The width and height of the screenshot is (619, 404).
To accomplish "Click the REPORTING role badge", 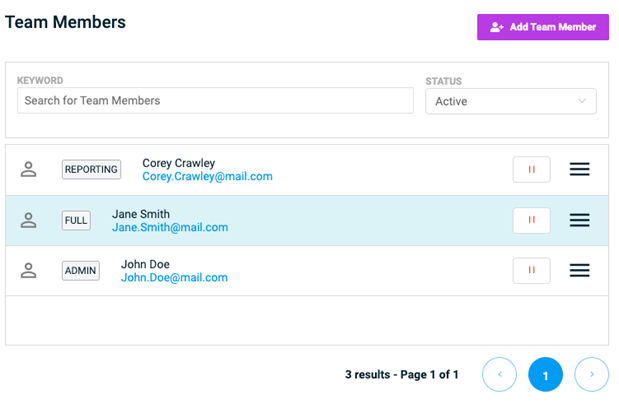I will (91, 169).
